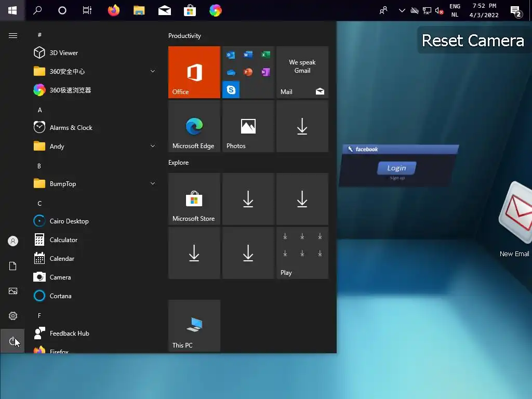Viewport: 532px width, 399px height.
Task: Launch 360极速浏览器 from app list
Action: click(95, 90)
